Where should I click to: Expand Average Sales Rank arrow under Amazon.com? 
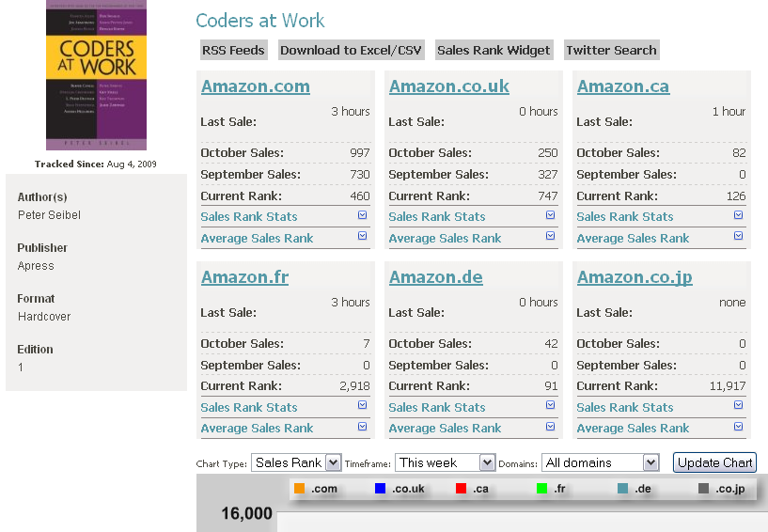tap(363, 236)
